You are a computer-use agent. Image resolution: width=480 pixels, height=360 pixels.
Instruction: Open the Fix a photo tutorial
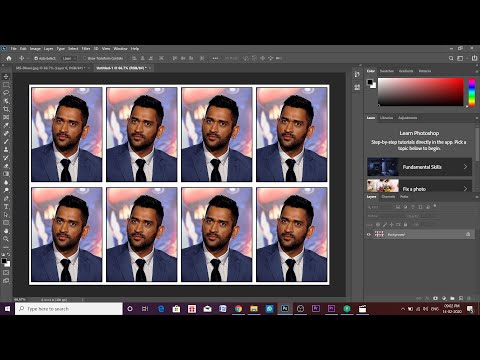click(x=419, y=186)
